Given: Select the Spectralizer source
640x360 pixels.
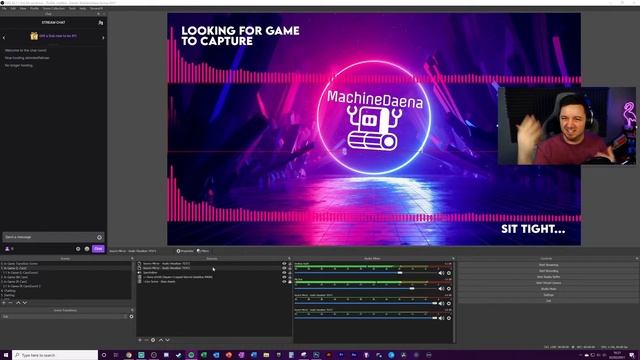Looking at the screenshot, I should click(x=150, y=273).
